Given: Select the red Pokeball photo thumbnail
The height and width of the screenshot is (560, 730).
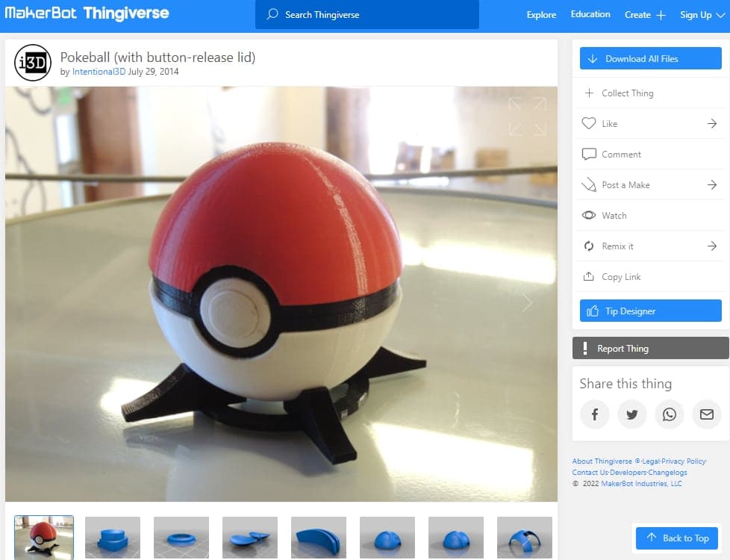Looking at the screenshot, I should tap(44, 537).
